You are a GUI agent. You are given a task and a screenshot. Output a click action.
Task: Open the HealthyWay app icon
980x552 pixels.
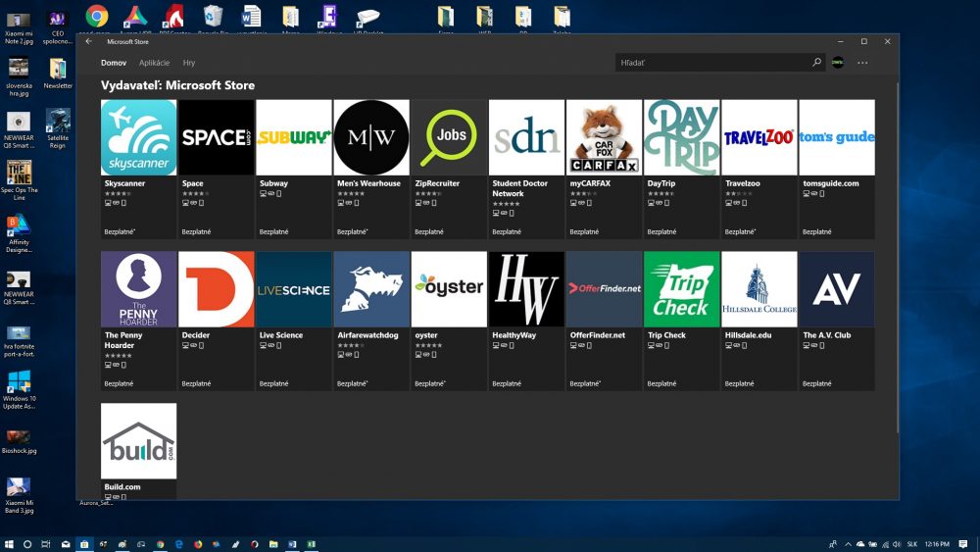(x=526, y=289)
